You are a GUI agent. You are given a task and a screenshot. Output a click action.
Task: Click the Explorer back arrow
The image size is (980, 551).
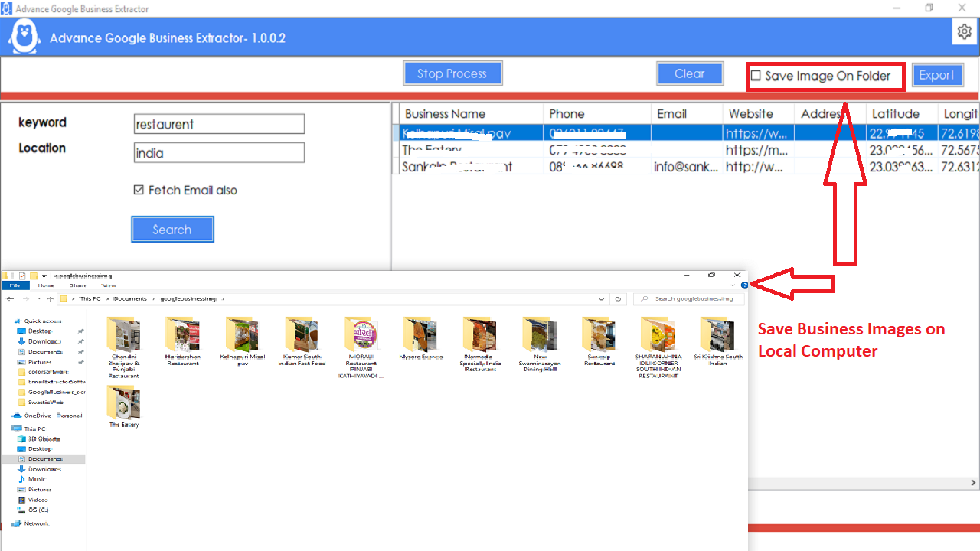point(10,298)
